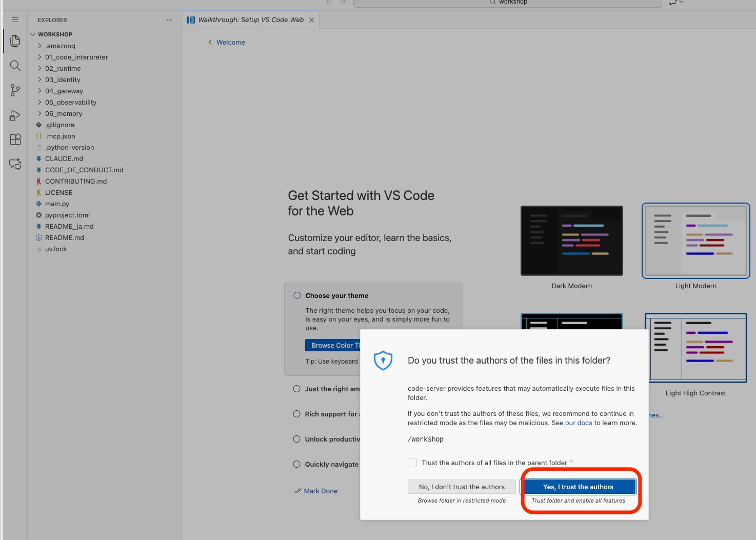The image size is (756, 540).
Task: Open the .mcp.json file
Action: [104, 136]
